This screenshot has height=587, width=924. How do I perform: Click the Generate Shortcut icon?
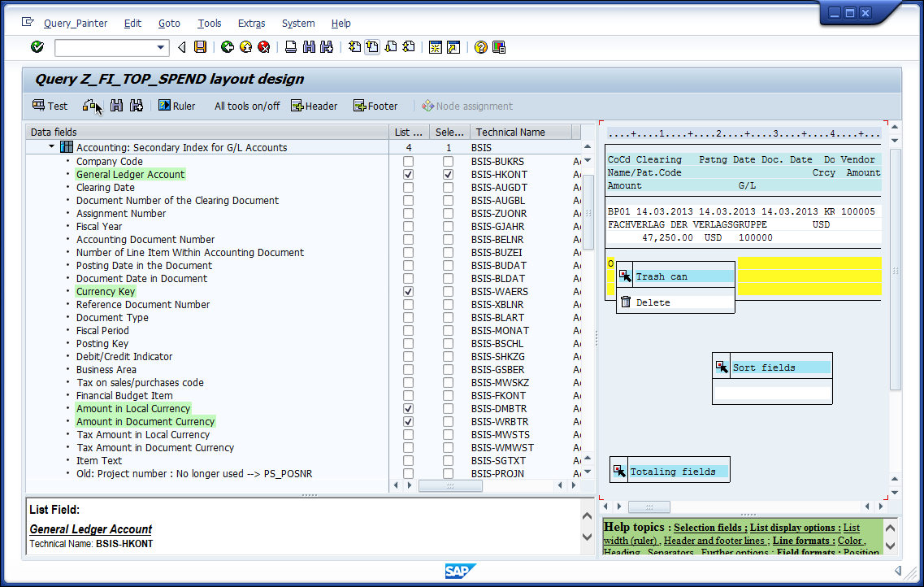[x=453, y=47]
